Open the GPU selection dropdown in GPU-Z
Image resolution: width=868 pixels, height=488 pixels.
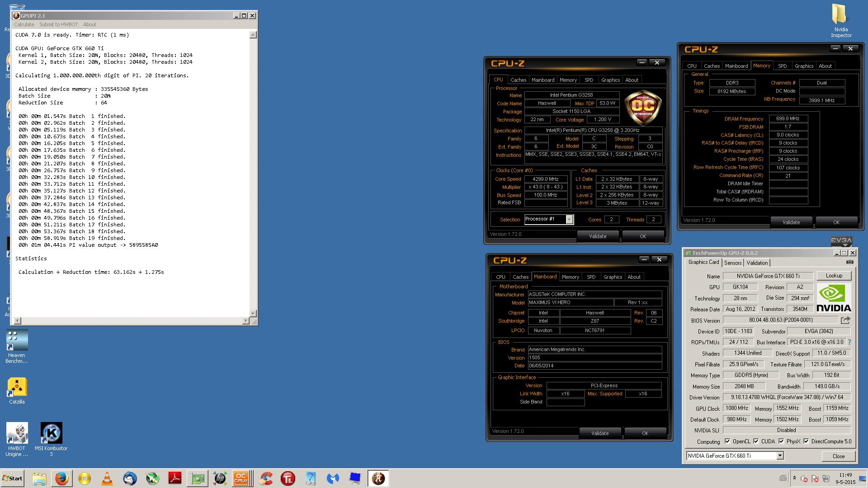780,456
